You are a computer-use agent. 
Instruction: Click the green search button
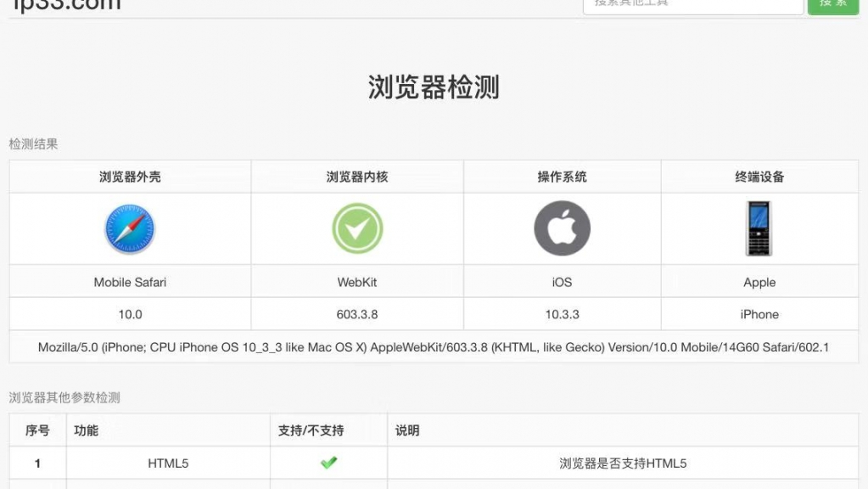pyautogui.click(x=832, y=6)
